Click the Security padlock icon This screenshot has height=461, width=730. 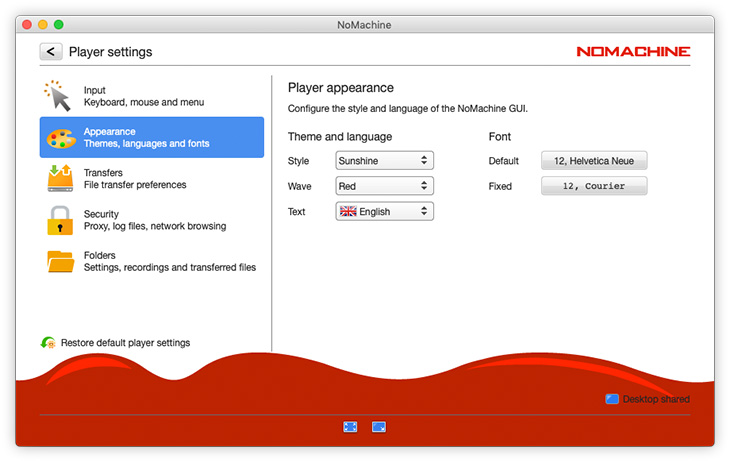60,220
